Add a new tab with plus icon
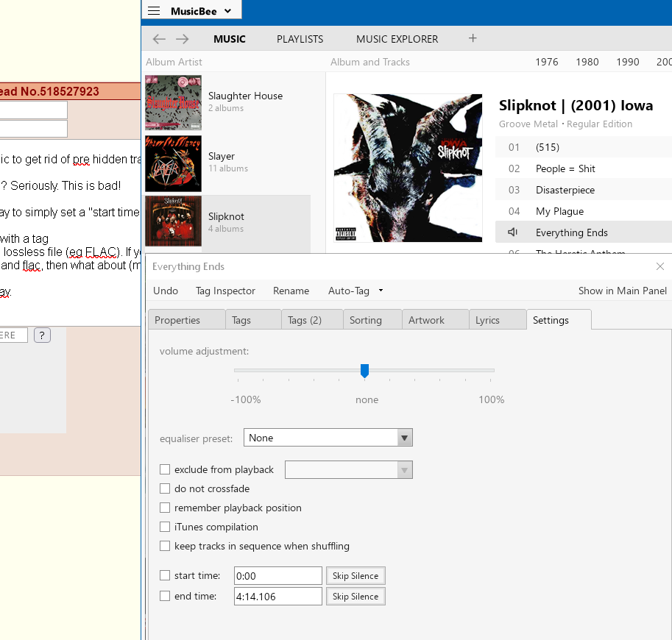This screenshot has height=640, width=672. 473,39
